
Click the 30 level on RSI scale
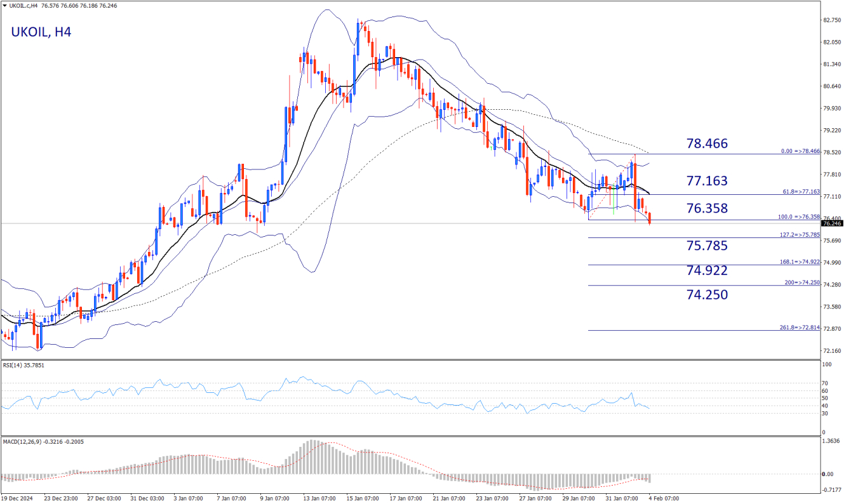coord(826,413)
